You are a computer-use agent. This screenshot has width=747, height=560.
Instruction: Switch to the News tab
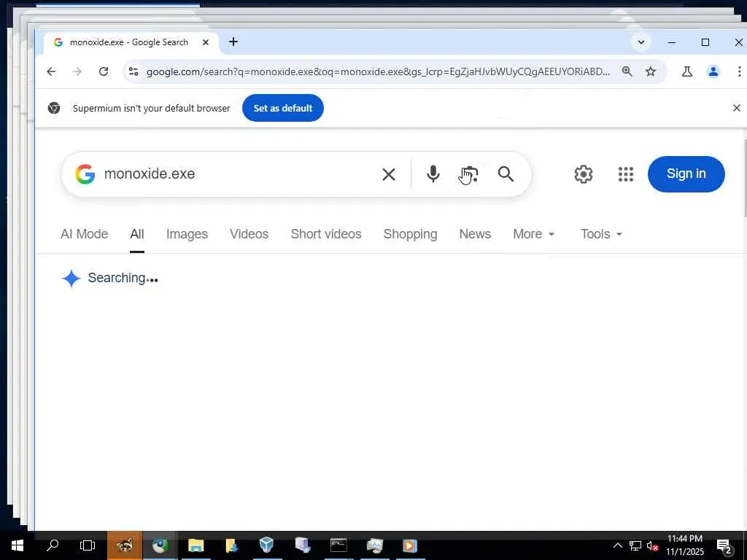tap(475, 234)
